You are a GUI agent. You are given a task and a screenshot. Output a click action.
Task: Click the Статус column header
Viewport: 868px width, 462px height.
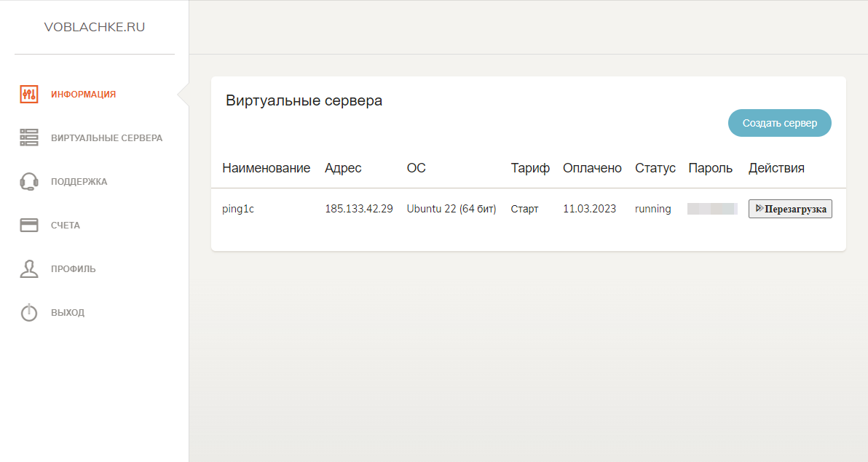(x=655, y=167)
